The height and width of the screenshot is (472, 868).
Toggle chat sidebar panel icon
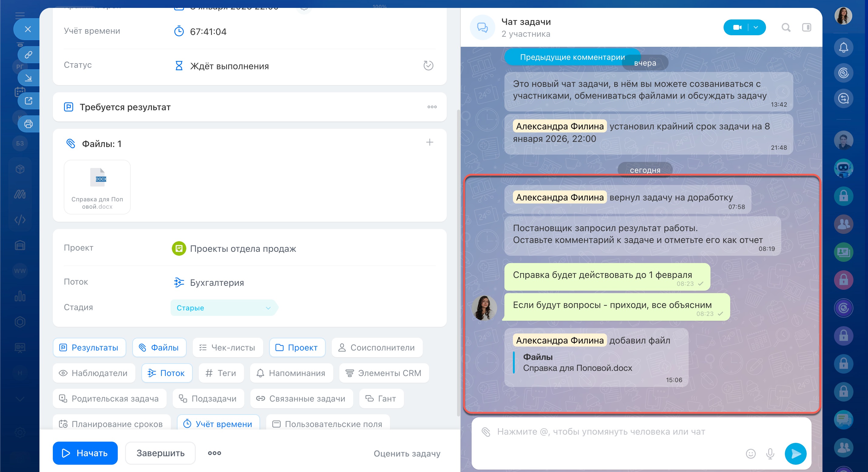point(806,27)
